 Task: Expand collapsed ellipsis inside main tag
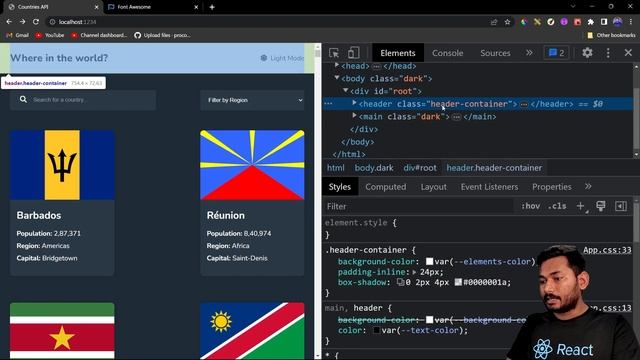456,117
